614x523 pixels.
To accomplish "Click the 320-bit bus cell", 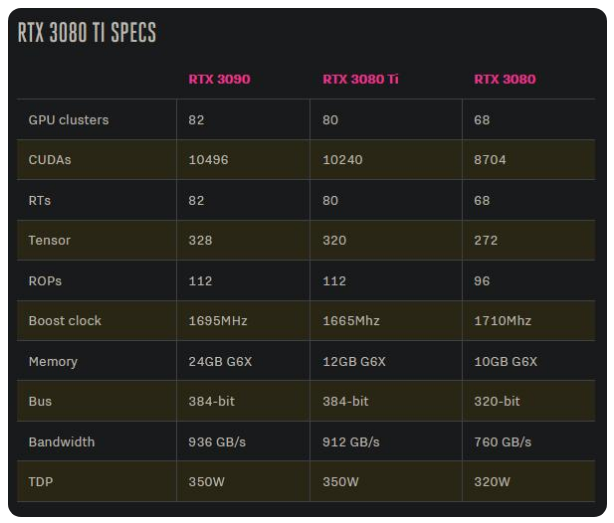I will pos(497,401).
